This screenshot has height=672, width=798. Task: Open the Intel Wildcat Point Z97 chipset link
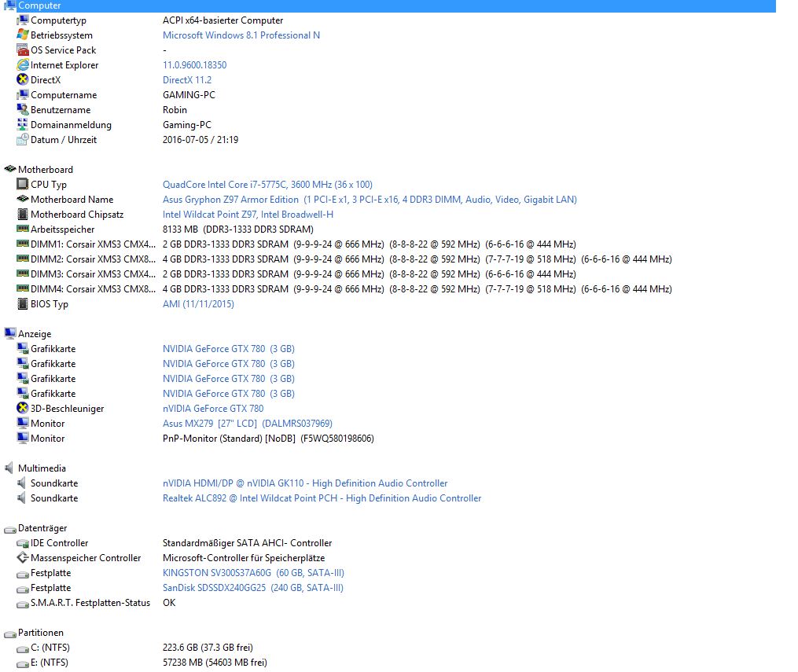tap(248, 214)
